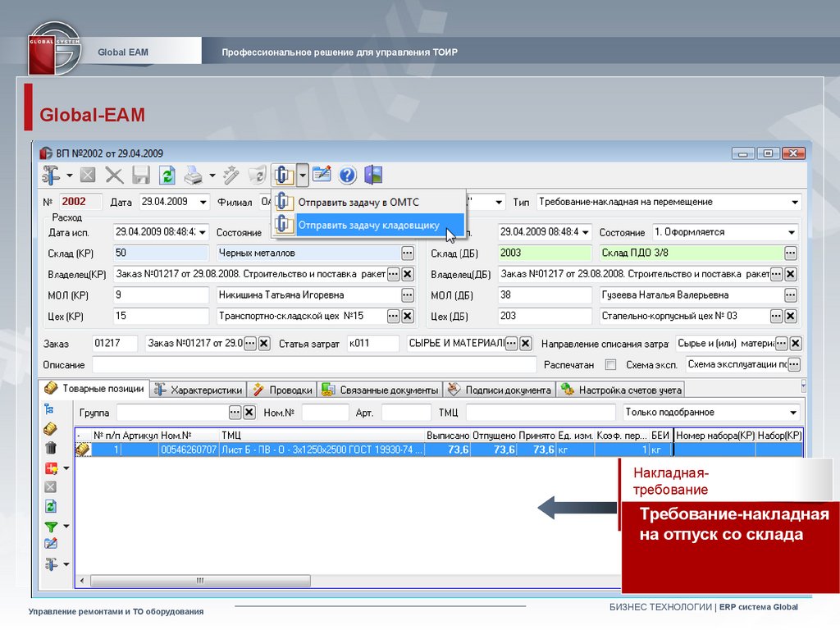This screenshot has height=630, width=840.
Task: Click the exit door icon in toolbar
Action: click(373, 176)
